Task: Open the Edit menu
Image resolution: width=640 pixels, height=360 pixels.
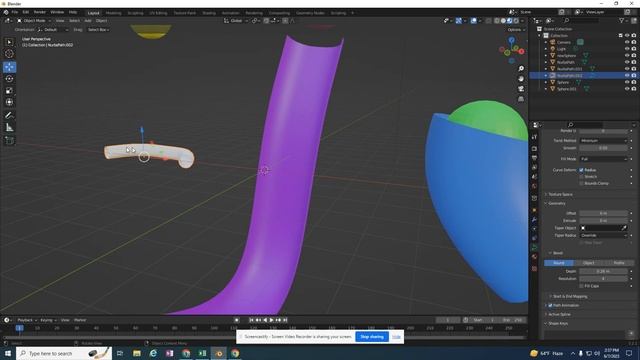Action: click(26, 12)
